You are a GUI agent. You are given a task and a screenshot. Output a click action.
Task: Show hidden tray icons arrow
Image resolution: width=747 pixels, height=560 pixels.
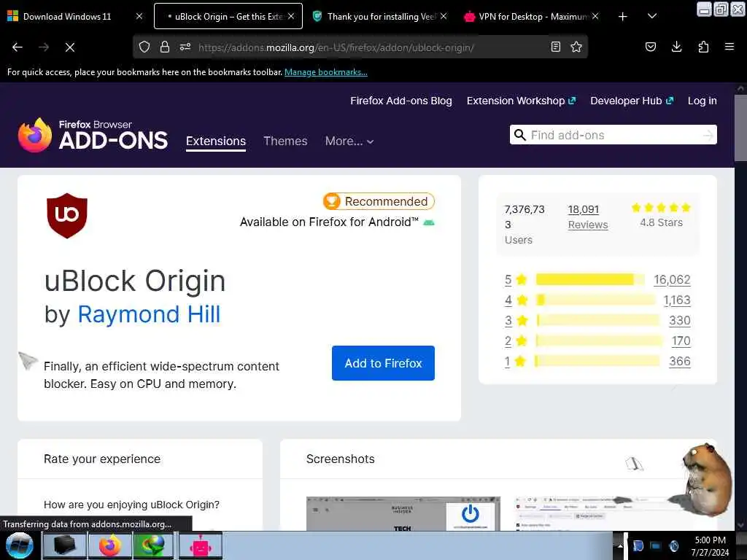(620, 546)
